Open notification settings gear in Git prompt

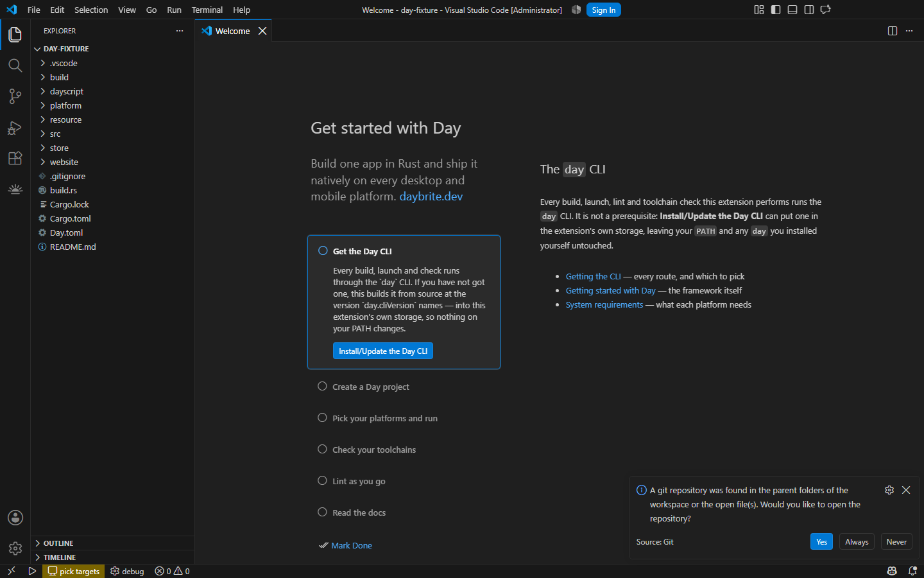(x=889, y=490)
